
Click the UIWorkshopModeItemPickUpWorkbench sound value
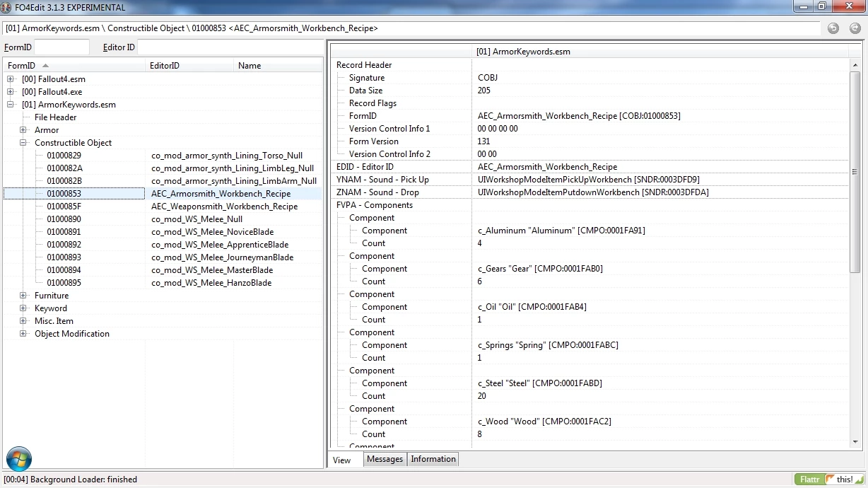tap(589, 180)
